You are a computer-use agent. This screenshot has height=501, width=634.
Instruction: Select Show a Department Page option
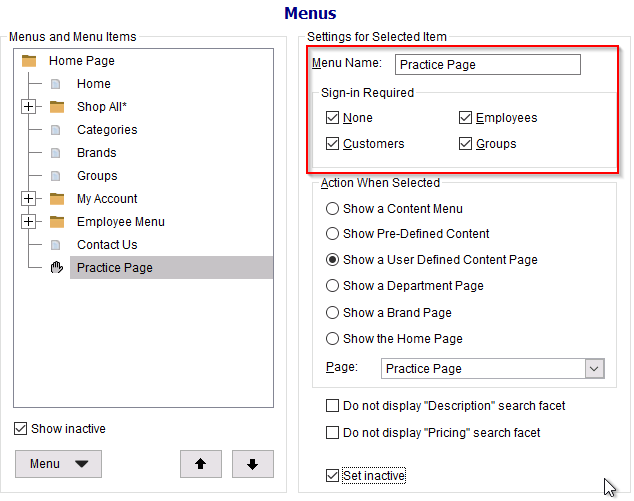pos(332,286)
